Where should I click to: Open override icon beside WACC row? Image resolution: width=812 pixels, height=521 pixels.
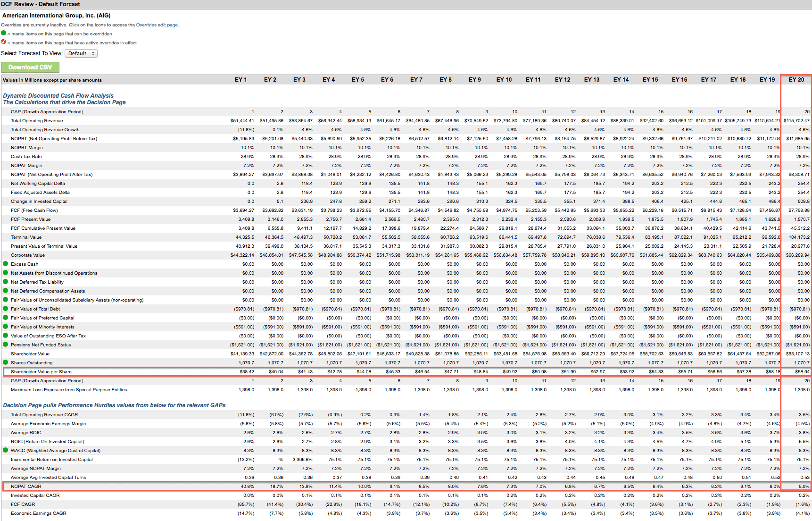pos(6,450)
